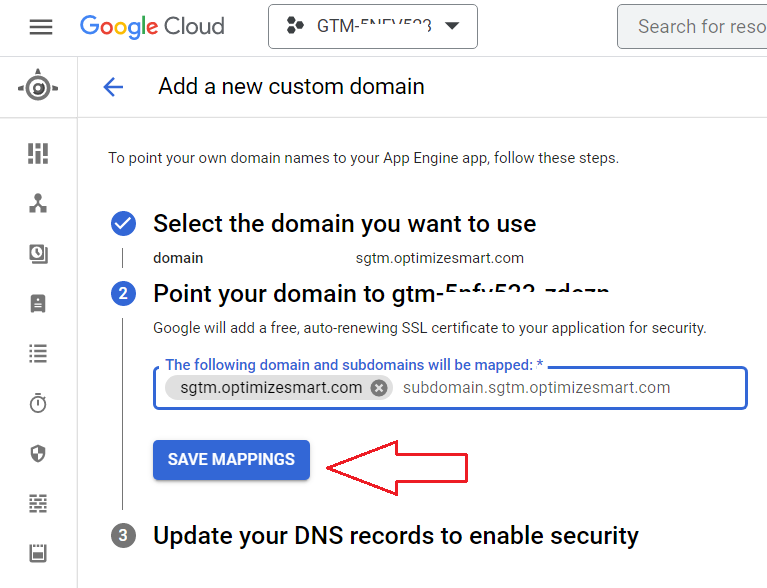Expand step 1 Select the domain
Viewport: 767px width, 588px height.
point(344,223)
